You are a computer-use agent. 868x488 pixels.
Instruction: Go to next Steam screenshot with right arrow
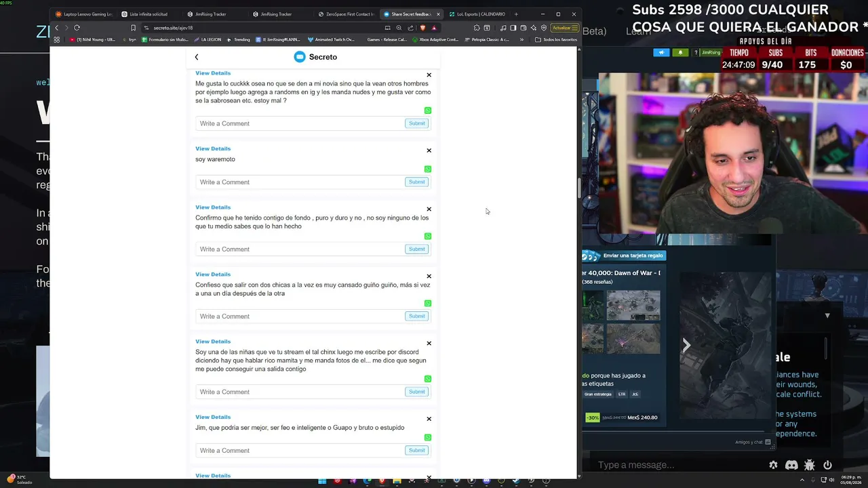tap(686, 346)
